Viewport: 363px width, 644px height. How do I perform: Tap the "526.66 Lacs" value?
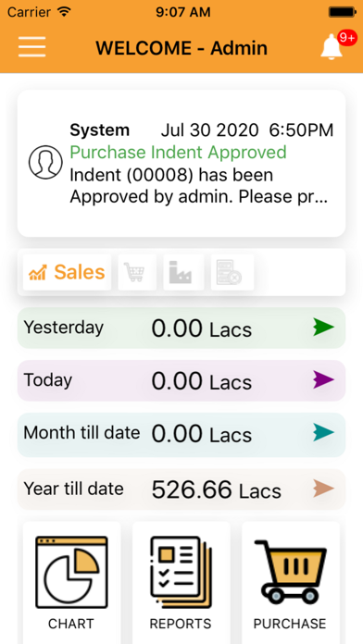click(217, 490)
